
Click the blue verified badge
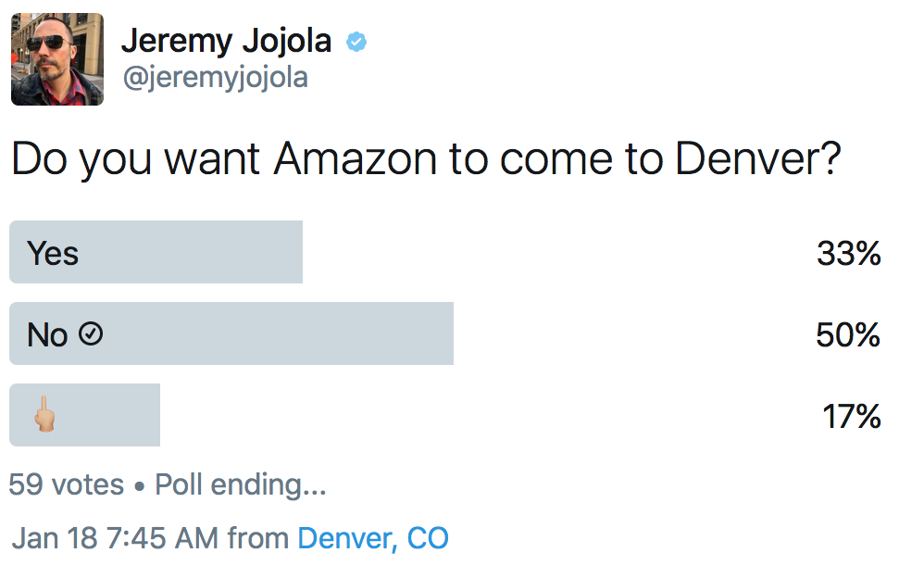pos(356,42)
